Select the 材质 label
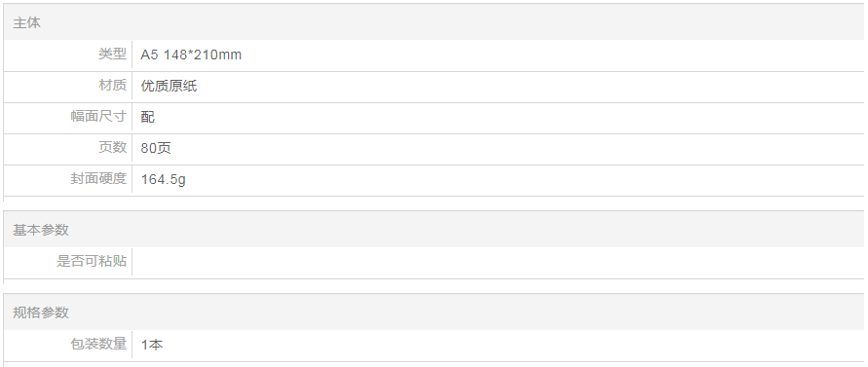This screenshot has height=367, width=868. point(112,86)
